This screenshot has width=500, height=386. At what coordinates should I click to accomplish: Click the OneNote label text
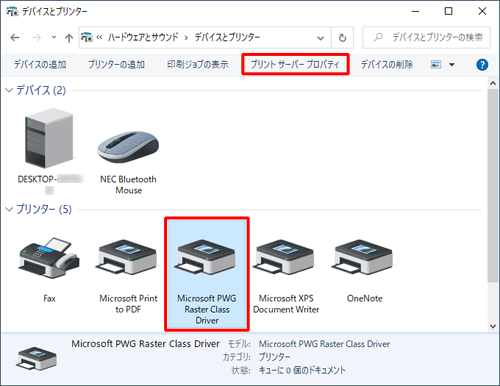tap(364, 298)
